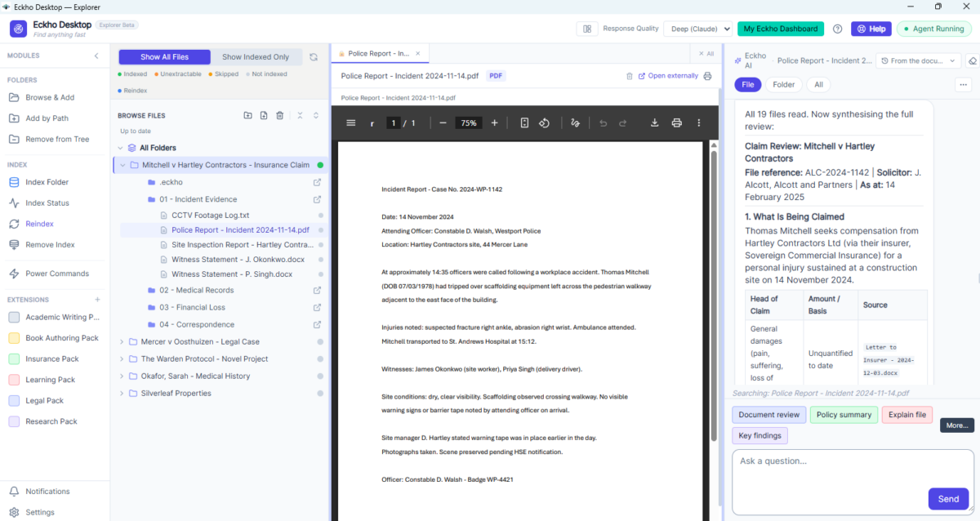
Task: Open 02 - Medical Records external link icon
Action: point(317,290)
